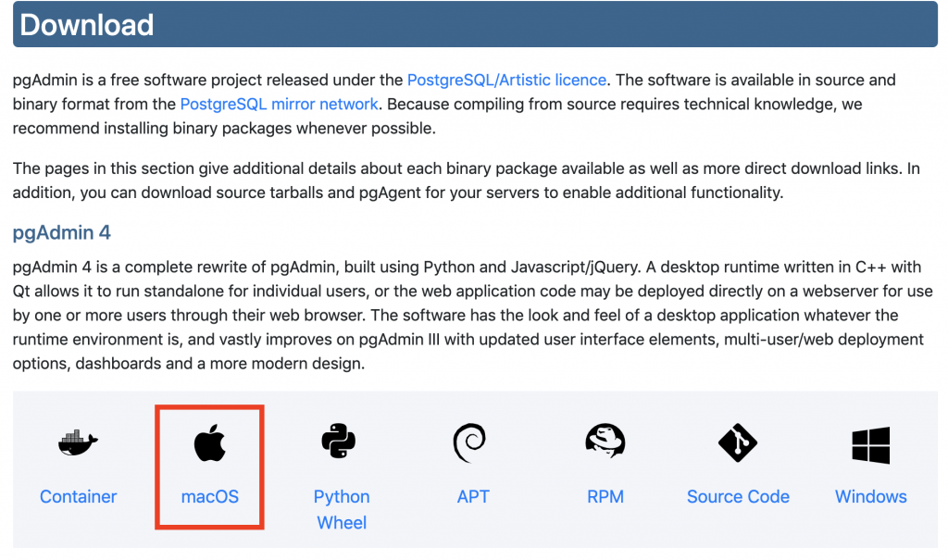Screen dimensions: 948x560
Task: Open the Windows text link
Action: click(x=870, y=497)
